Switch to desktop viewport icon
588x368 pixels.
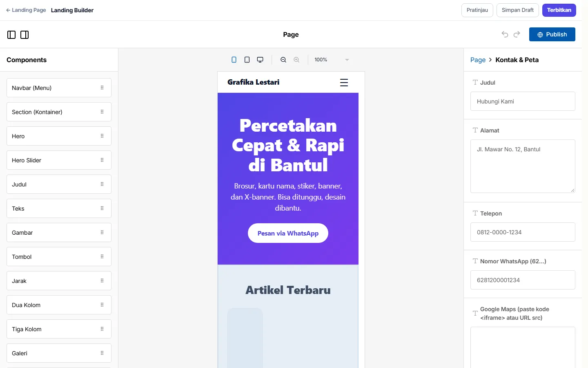click(260, 60)
